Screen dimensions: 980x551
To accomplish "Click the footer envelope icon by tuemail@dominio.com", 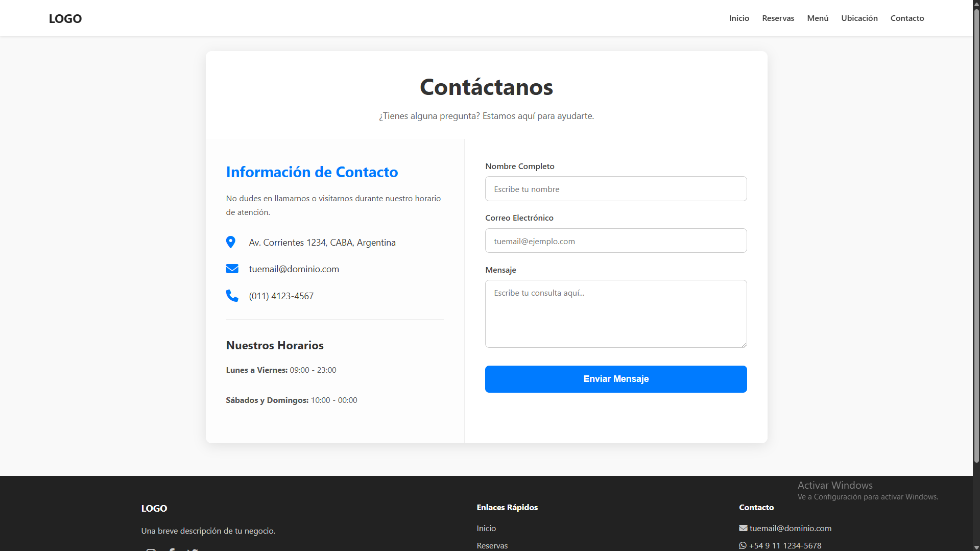I will [743, 528].
